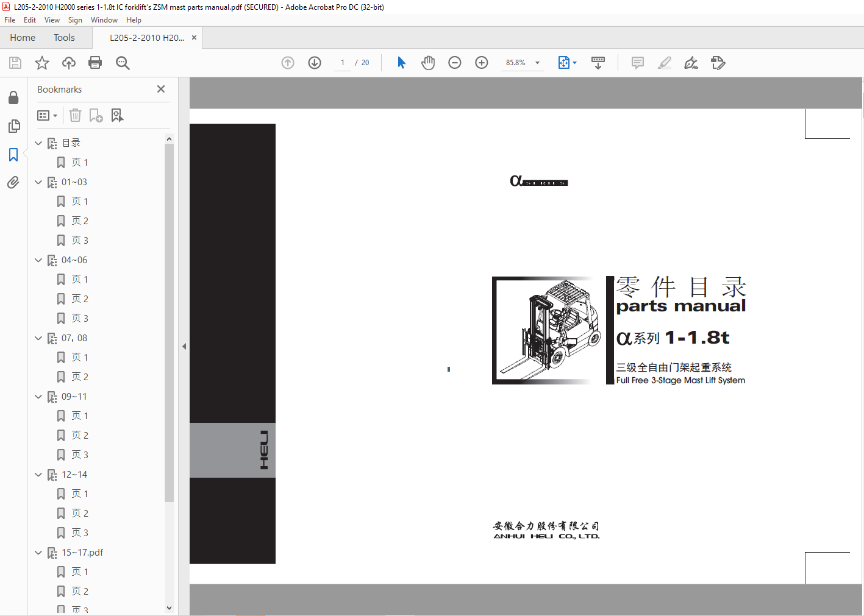Collapse the 15~17.pdf bookmark group
Viewport: 864px width, 616px height.
pos(38,553)
